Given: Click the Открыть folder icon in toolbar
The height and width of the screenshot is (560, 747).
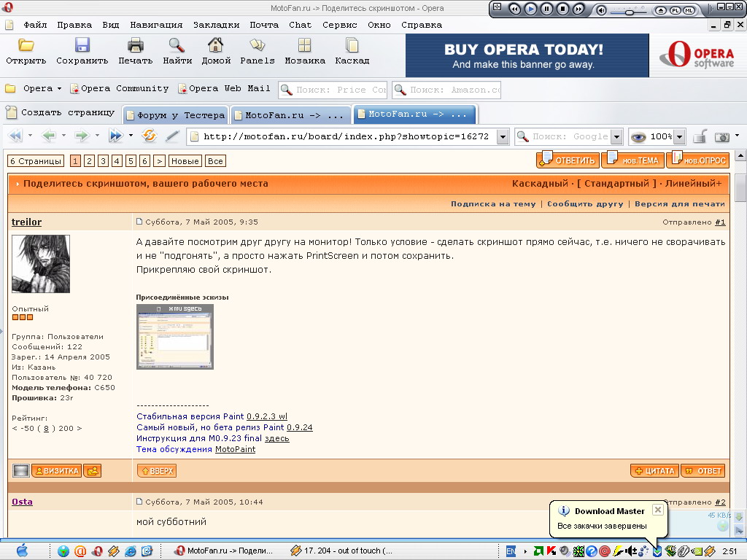Looking at the screenshot, I should 26,46.
